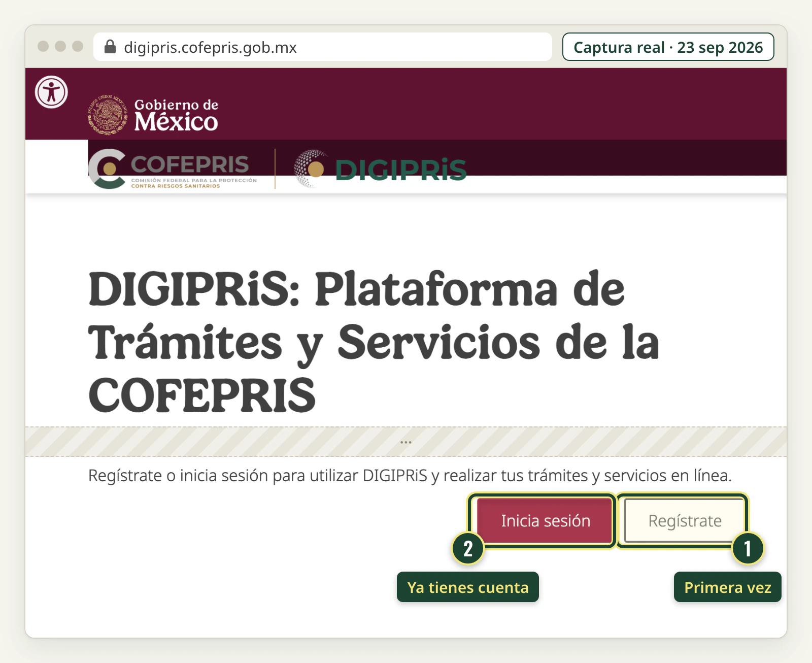The width and height of the screenshot is (812, 663).
Task: Click the Regístrate button
Action: coord(685,521)
